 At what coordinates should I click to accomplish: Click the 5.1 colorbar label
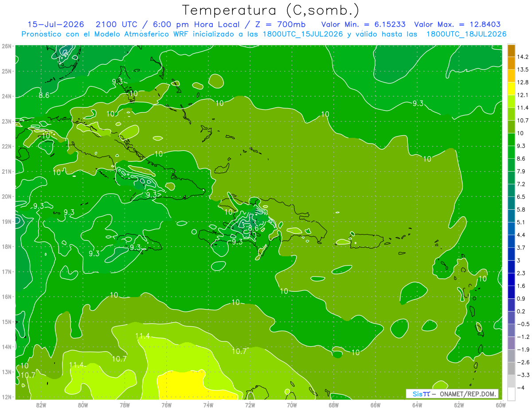point(521,222)
